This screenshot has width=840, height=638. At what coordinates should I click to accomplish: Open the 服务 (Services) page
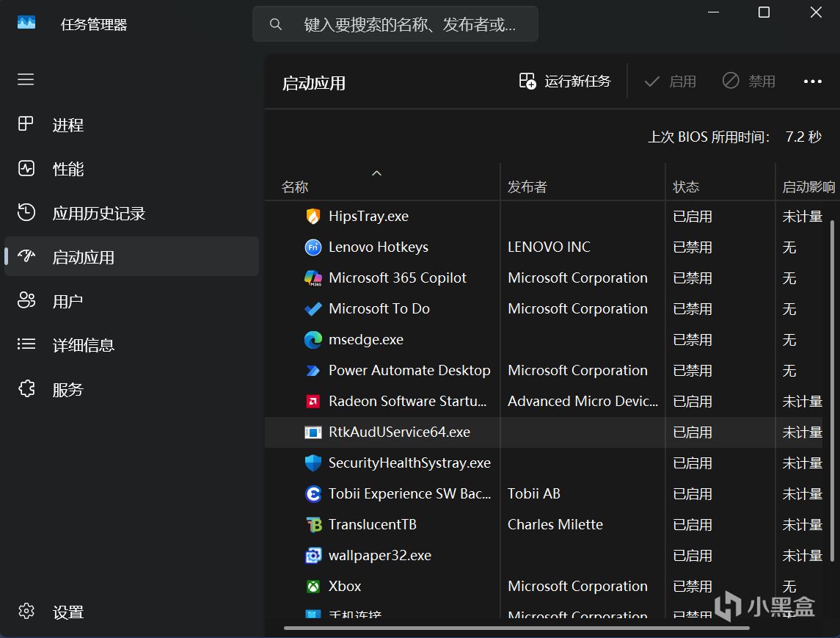(x=67, y=390)
